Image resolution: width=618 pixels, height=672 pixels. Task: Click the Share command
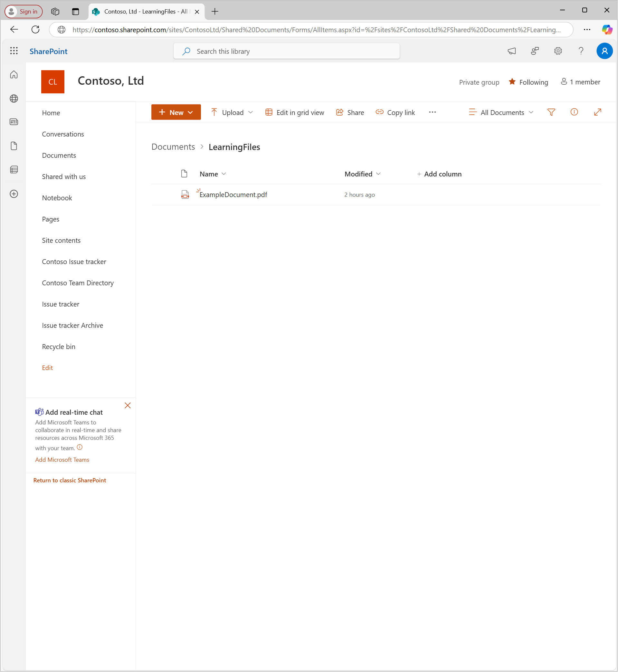[350, 112]
